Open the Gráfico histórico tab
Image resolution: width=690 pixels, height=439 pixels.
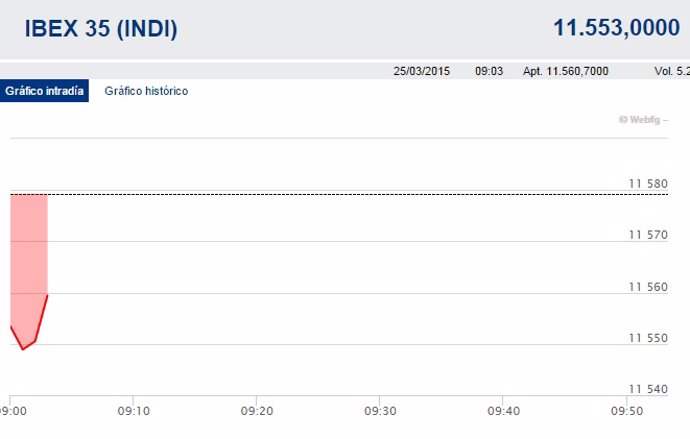146,91
